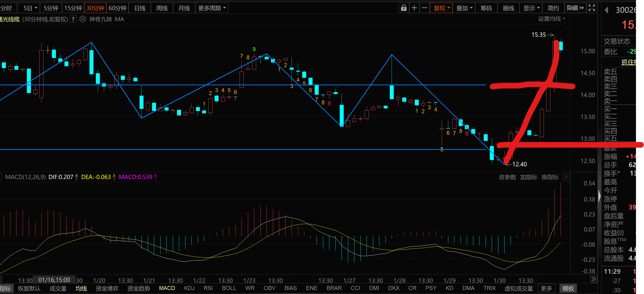Click the 恢复默认 button
The image size is (644, 294).
(29, 288)
